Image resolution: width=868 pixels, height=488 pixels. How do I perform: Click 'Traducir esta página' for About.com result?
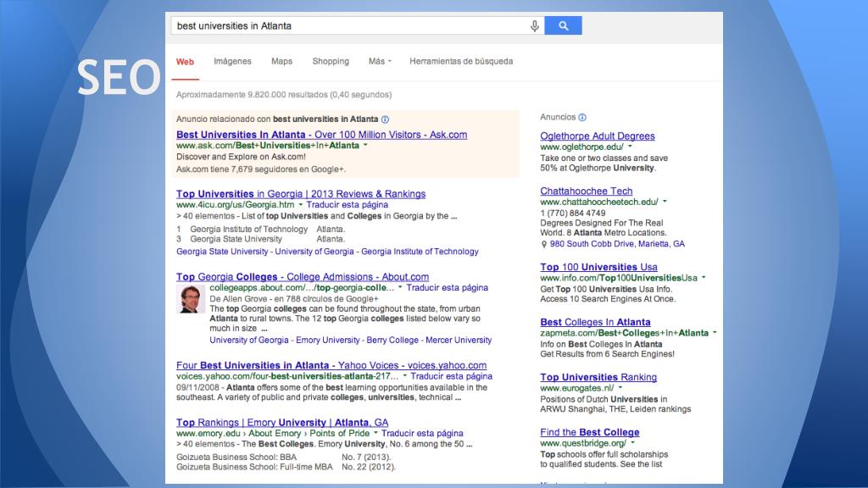[x=448, y=288]
